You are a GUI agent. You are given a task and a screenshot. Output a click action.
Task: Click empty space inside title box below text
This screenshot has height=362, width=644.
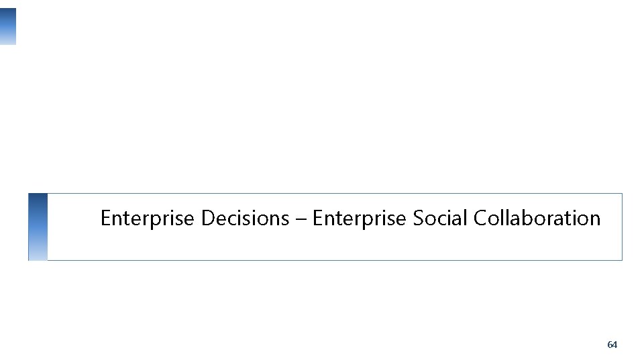pyautogui.click(x=335, y=246)
